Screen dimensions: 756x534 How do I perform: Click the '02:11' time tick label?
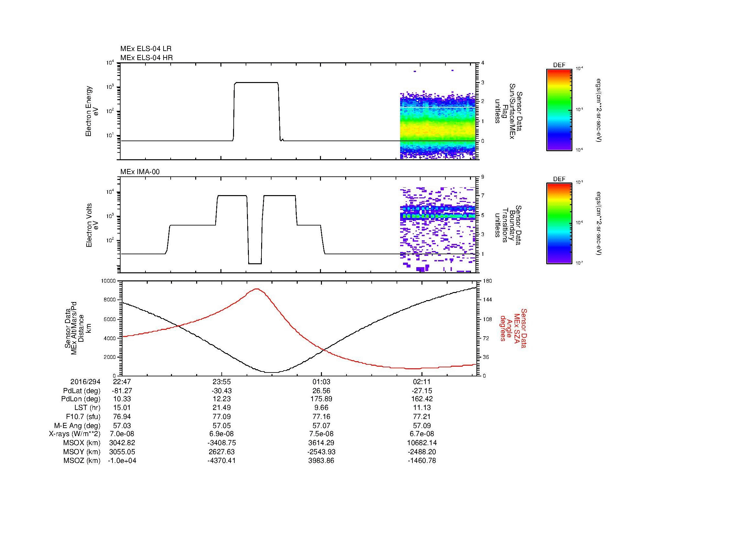click(x=421, y=382)
